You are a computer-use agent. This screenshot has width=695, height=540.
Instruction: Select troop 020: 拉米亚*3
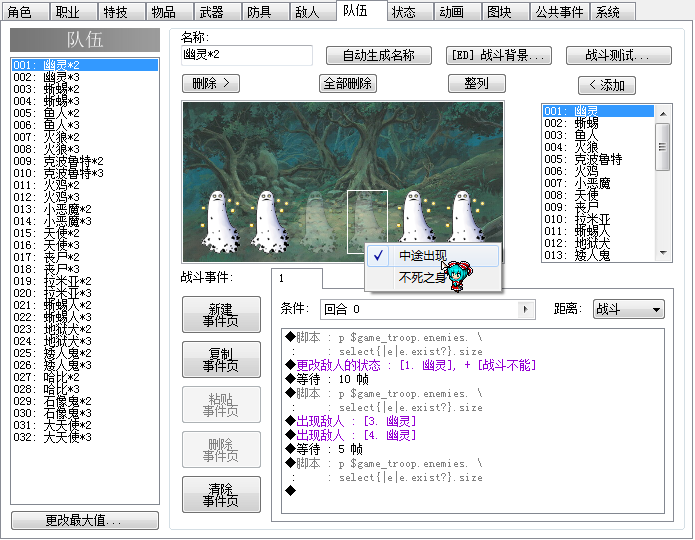pos(84,293)
